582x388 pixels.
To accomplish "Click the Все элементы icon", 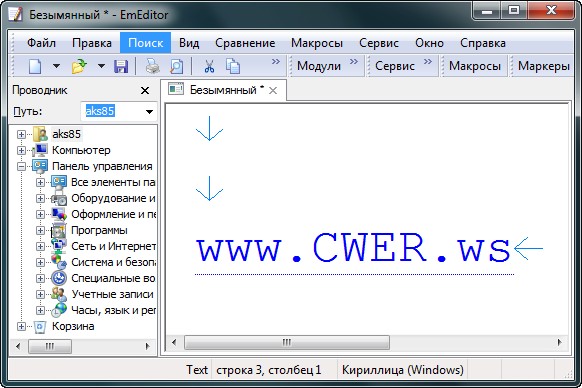I will click(x=59, y=182).
